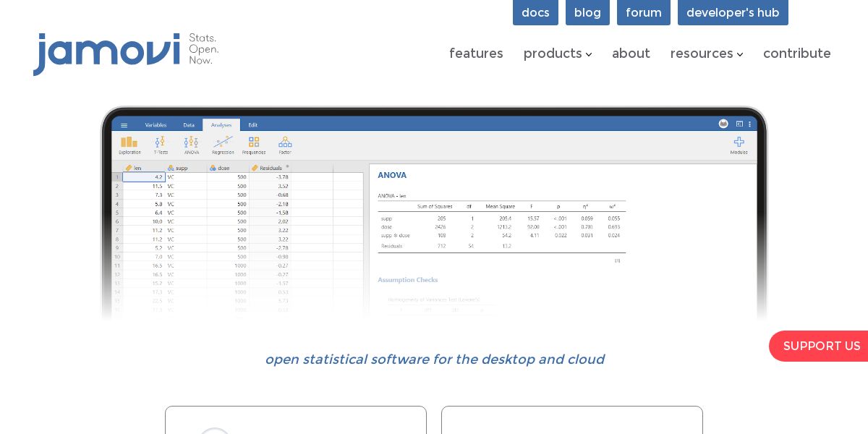This screenshot has height=434, width=868.
Task: Open the contribute page
Action: tap(796, 54)
